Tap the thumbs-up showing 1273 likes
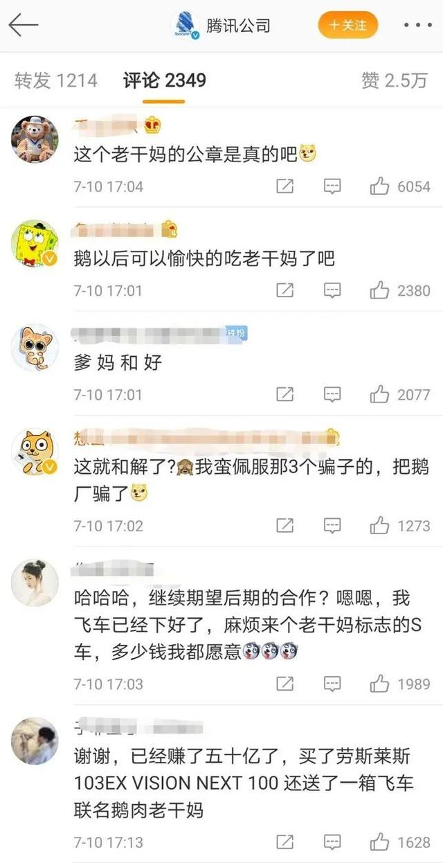443x868 pixels. click(379, 526)
